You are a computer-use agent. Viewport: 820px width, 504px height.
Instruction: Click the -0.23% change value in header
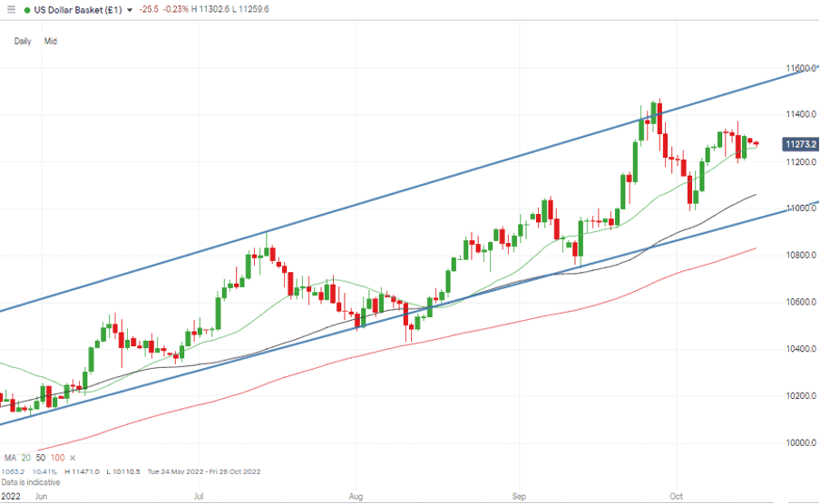175,9
